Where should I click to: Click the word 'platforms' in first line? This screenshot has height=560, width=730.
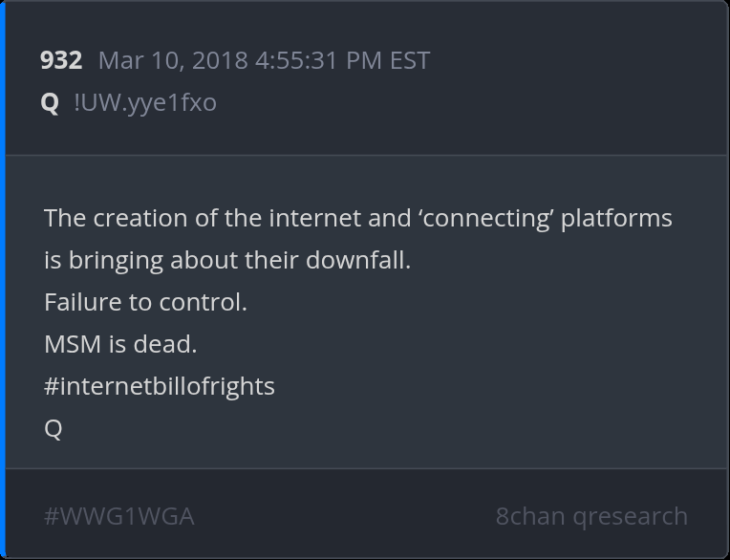click(616, 218)
